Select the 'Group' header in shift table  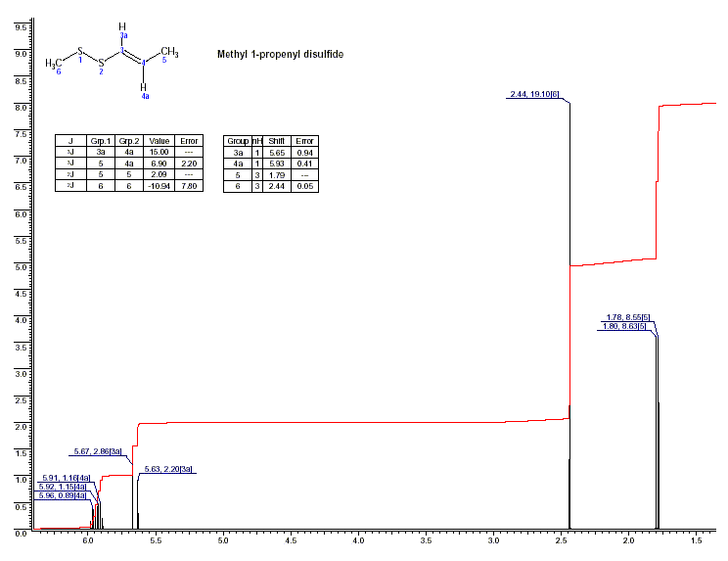coord(238,141)
